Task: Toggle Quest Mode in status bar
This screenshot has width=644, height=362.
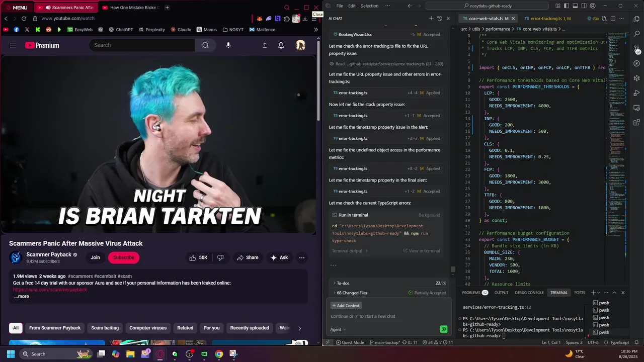Action: pos(350,342)
